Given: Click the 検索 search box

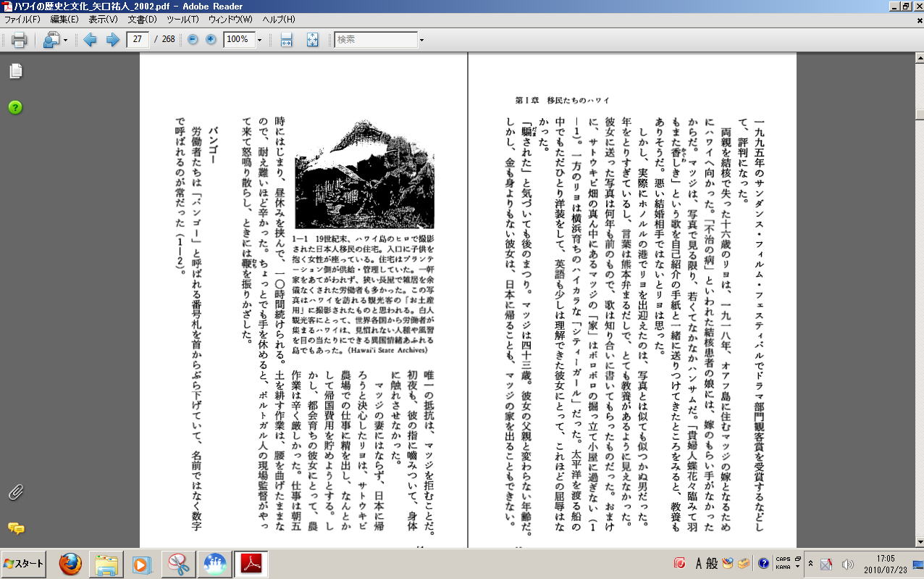Looking at the screenshot, I should point(376,40).
